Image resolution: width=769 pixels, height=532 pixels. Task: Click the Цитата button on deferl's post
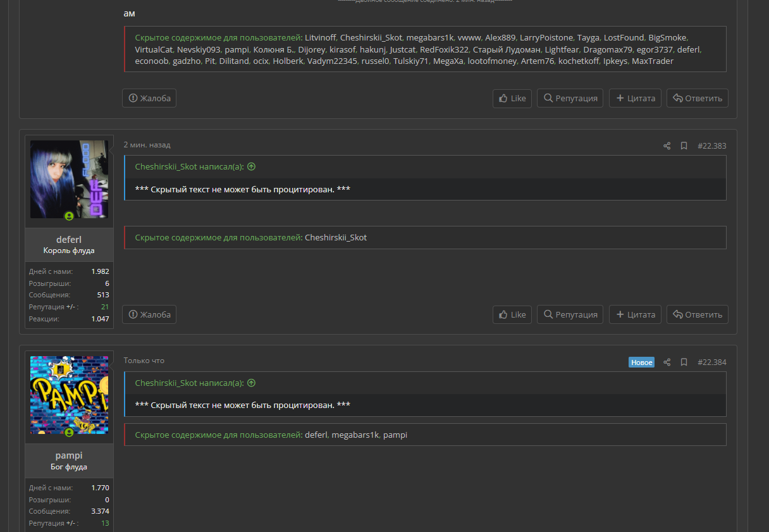click(x=636, y=314)
